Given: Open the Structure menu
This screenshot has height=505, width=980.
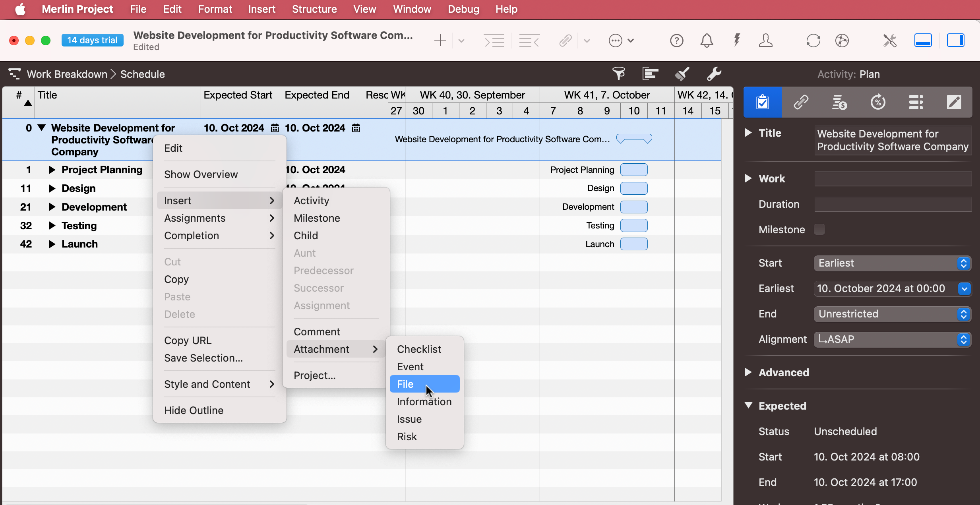Looking at the screenshot, I should coord(314,9).
